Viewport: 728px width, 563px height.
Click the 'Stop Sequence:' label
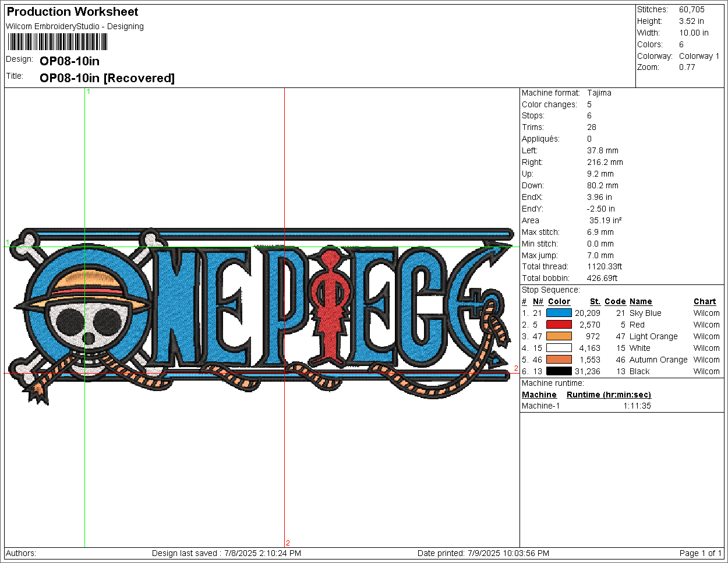[x=551, y=290]
